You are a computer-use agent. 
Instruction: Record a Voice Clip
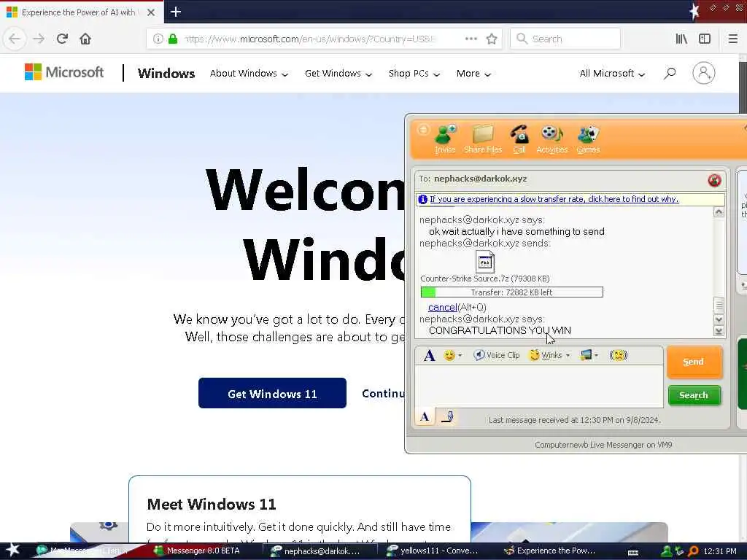coord(496,355)
